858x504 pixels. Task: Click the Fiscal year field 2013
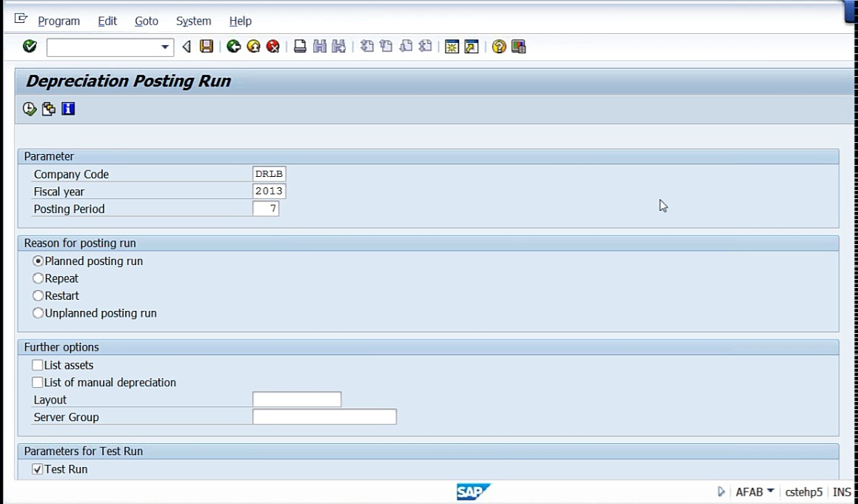click(269, 191)
